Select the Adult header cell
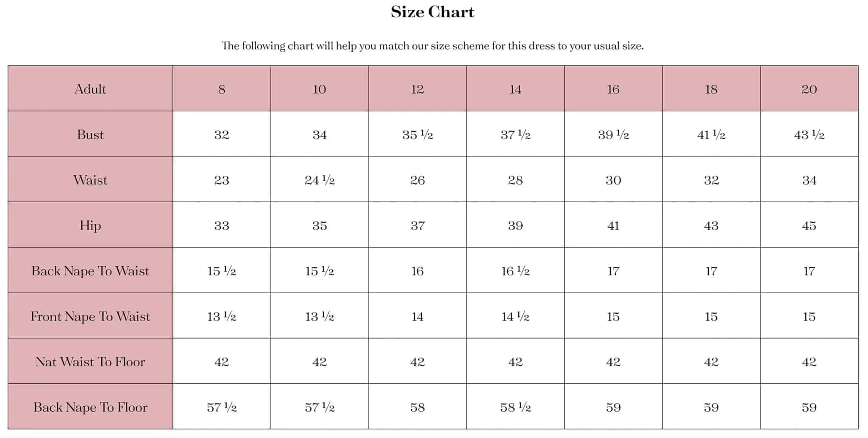 [x=90, y=89]
